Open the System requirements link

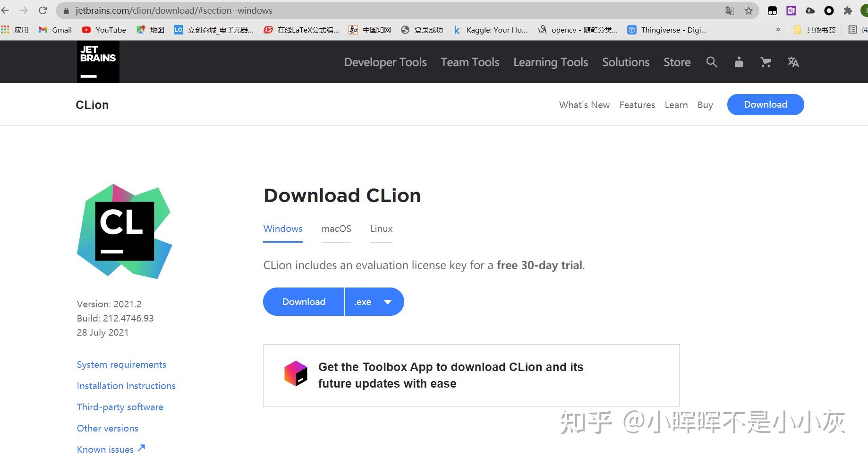coord(121,364)
